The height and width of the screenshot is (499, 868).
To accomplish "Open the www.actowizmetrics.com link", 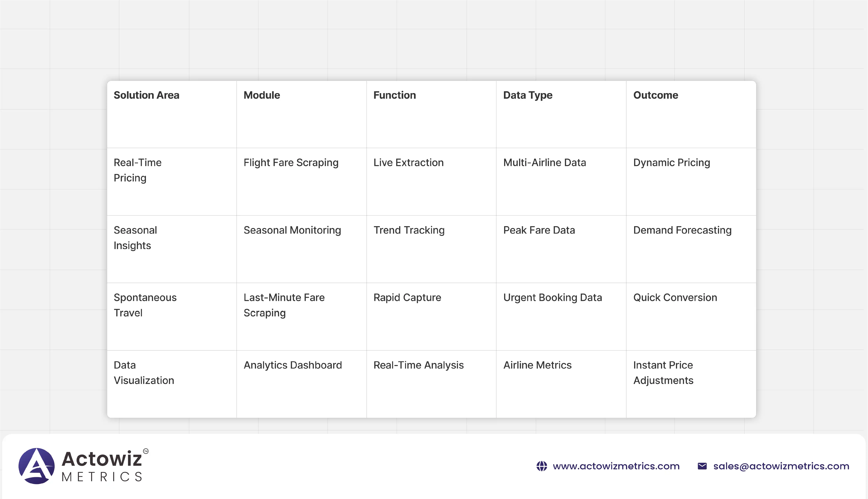I will (x=616, y=466).
